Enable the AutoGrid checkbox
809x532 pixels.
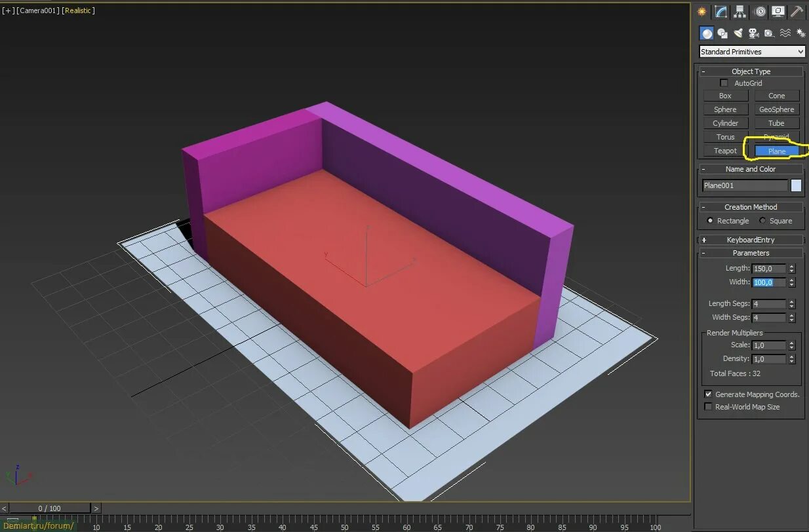pyautogui.click(x=724, y=83)
